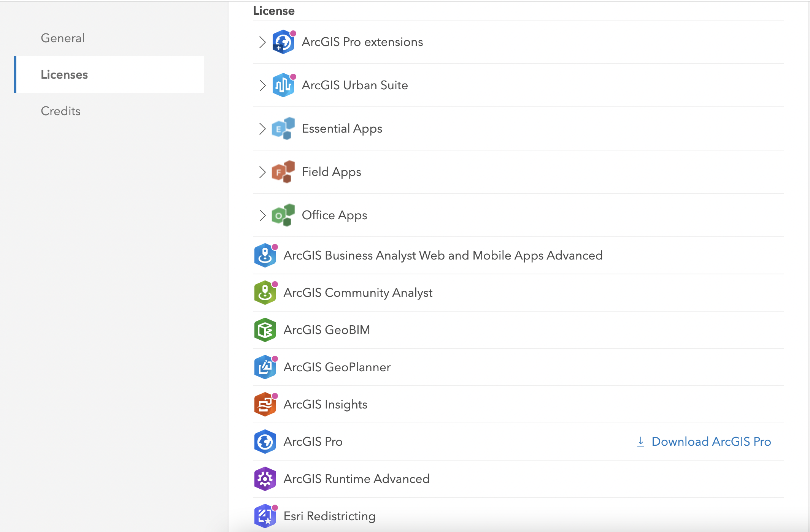Click the ArcGIS GeoPlanner icon
810x532 pixels.
point(265,367)
